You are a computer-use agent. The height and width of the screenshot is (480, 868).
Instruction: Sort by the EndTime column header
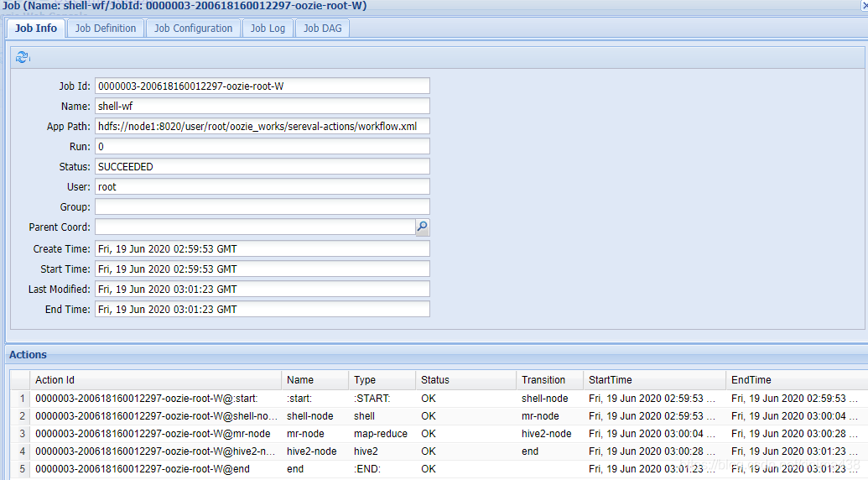pyautogui.click(x=797, y=380)
